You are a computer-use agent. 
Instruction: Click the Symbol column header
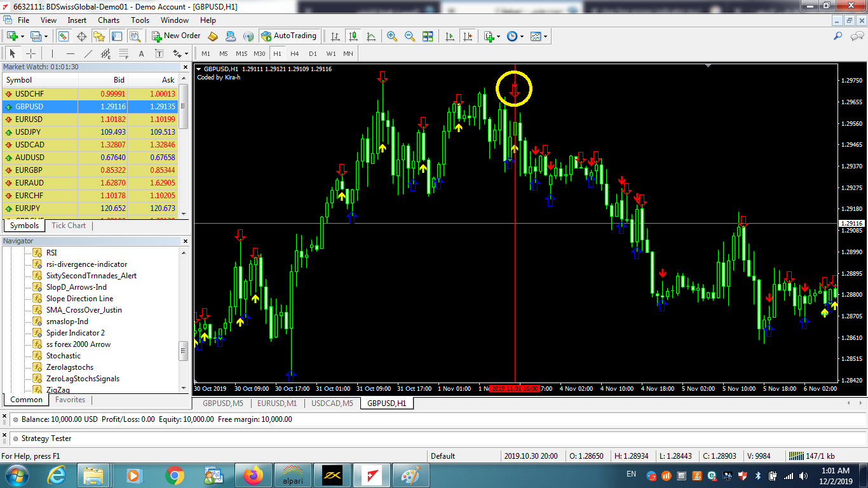41,80
